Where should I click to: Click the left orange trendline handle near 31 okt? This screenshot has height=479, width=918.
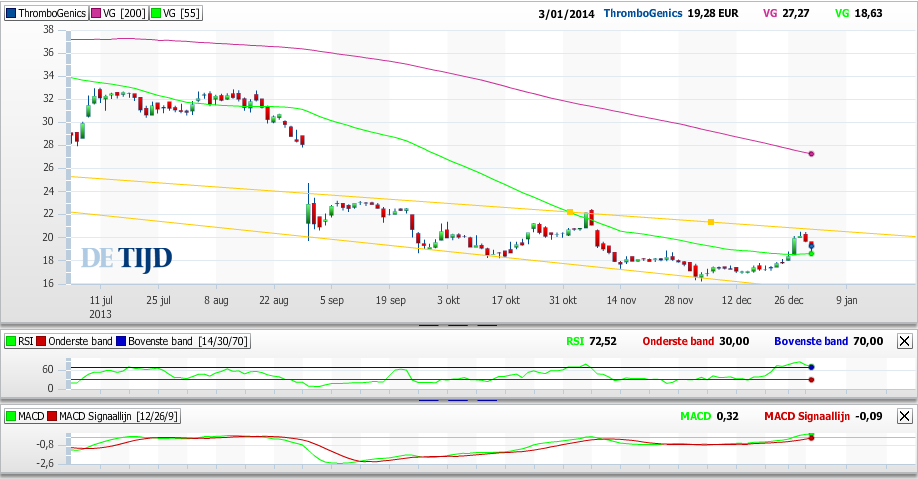pyautogui.click(x=570, y=212)
